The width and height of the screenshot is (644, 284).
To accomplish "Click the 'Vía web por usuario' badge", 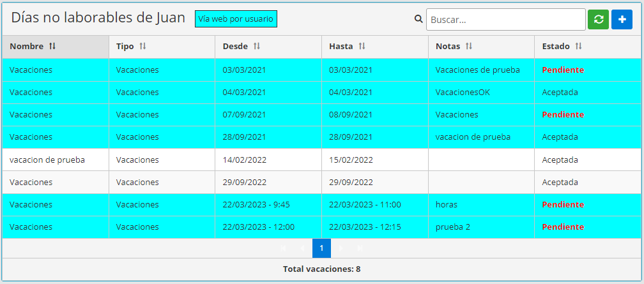I will (x=236, y=19).
